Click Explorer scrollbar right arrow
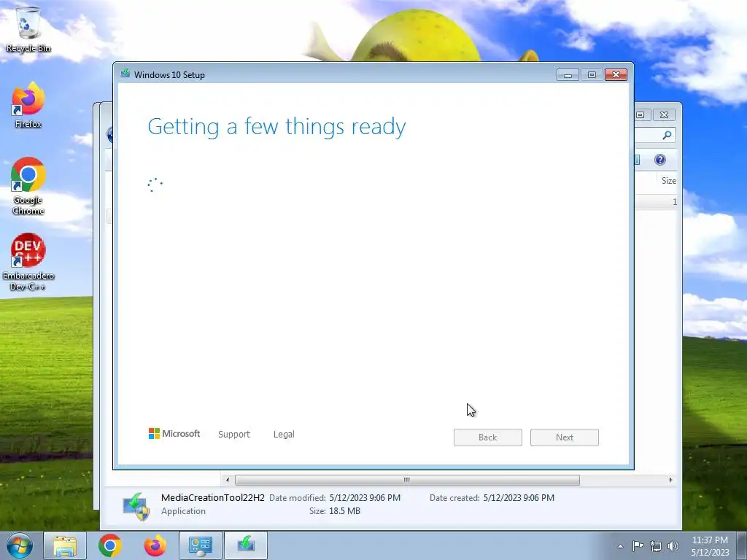Screen dimensions: 747x560 pyautogui.click(x=671, y=480)
